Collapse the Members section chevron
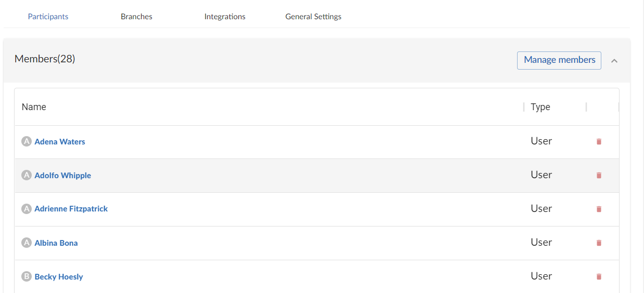The width and height of the screenshot is (644, 293). pyautogui.click(x=614, y=61)
